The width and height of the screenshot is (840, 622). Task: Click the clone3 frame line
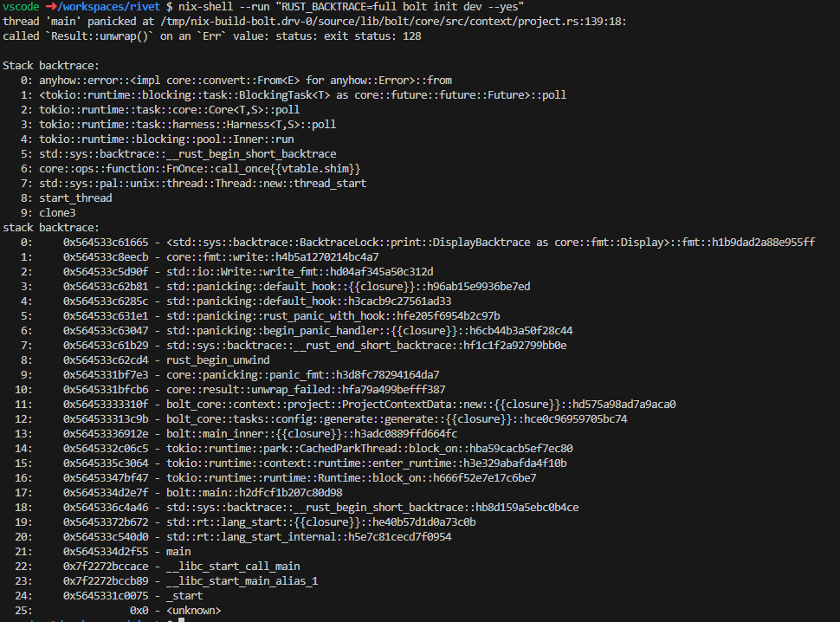(57, 213)
